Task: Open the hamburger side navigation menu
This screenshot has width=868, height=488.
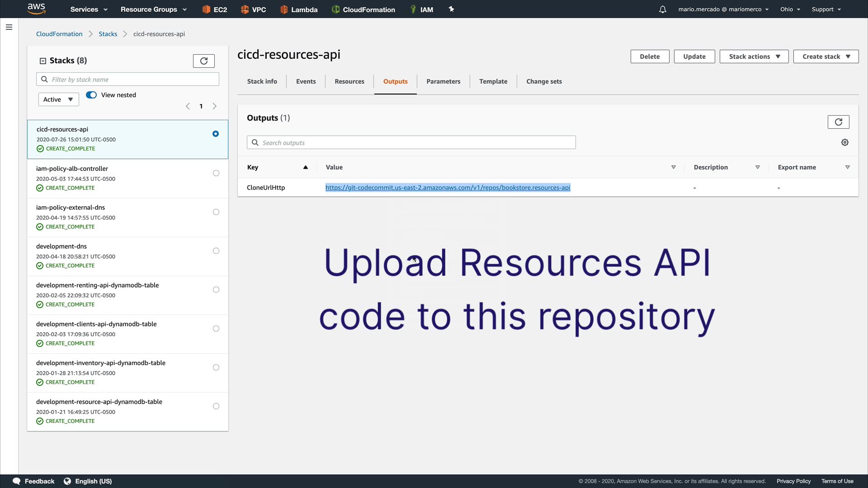Action: tap(9, 27)
